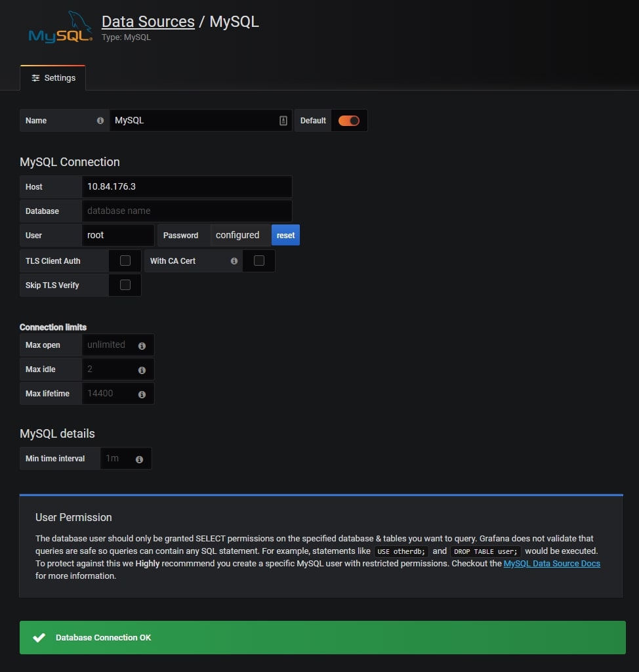The image size is (639, 672).
Task: Click the Name input field containing MySQL
Action: tap(201, 121)
